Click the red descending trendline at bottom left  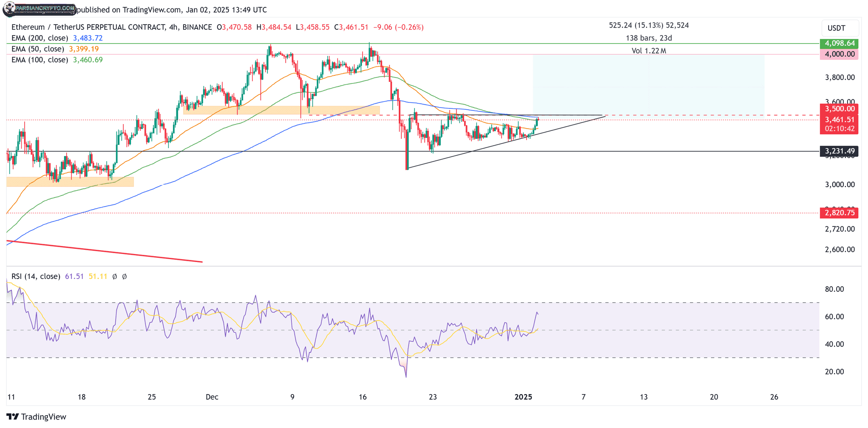[x=105, y=251]
